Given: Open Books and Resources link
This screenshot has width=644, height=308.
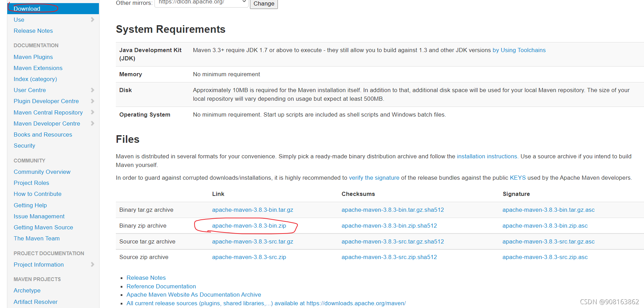Looking at the screenshot, I should [x=43, y=135].
